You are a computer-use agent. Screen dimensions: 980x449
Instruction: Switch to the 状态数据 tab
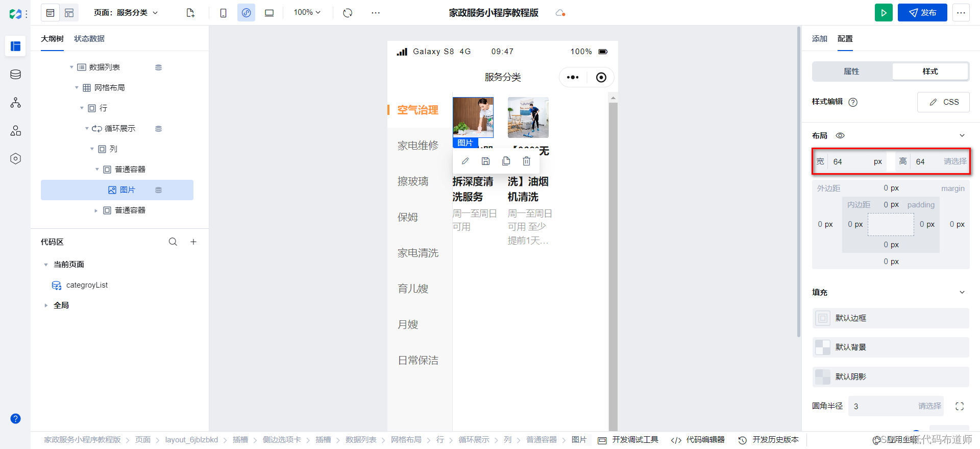[x=89, y=39]
